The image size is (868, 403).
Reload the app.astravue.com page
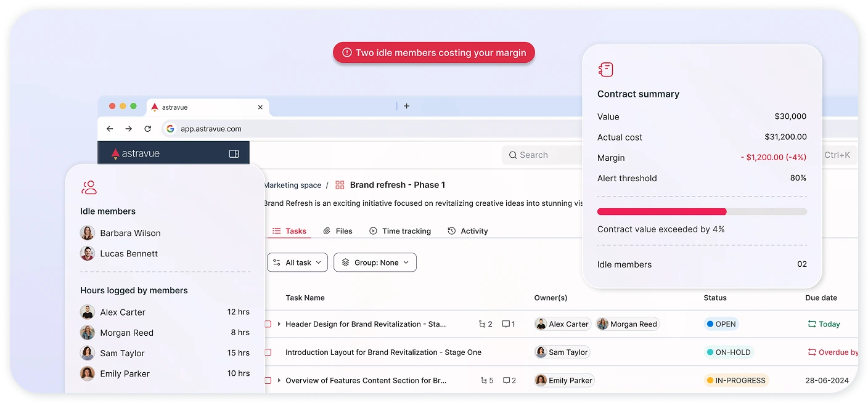click(x=147, y=129)
